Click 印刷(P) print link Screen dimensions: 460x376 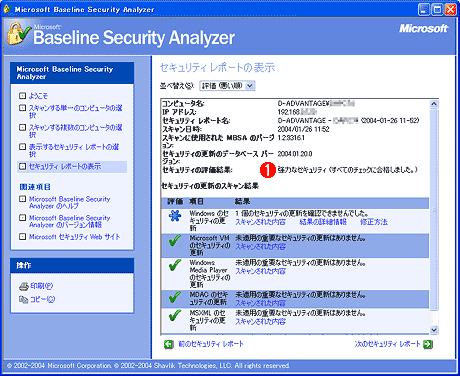tap(42, 286)
